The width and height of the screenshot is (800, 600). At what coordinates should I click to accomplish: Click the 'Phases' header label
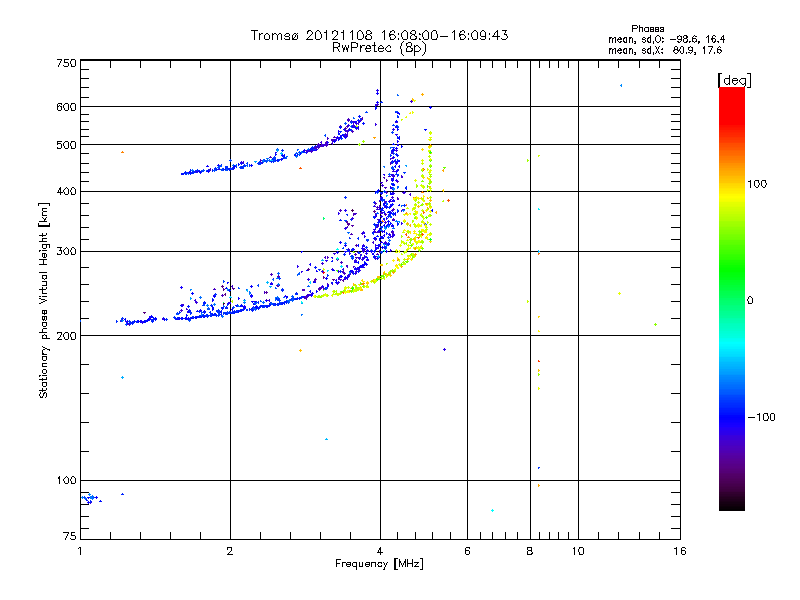click(647, 29)
